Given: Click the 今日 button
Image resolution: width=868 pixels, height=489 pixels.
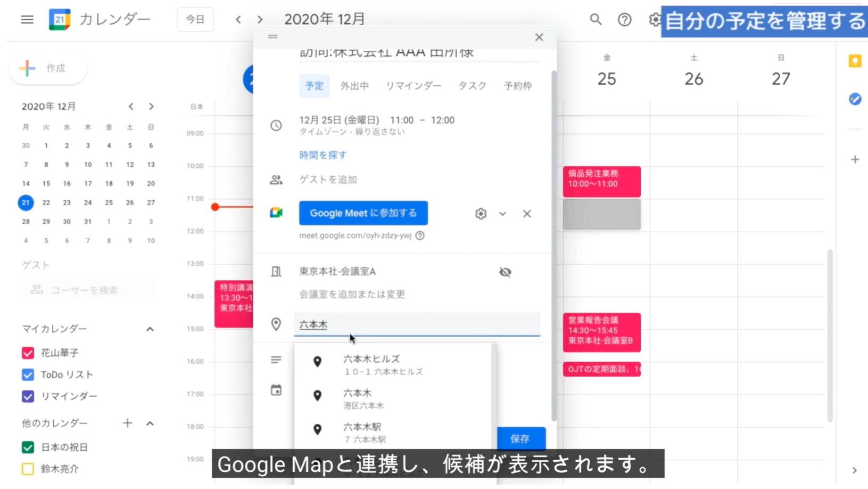Looking at the screenshot, I should pyautogui.click(x=195, y=20).
